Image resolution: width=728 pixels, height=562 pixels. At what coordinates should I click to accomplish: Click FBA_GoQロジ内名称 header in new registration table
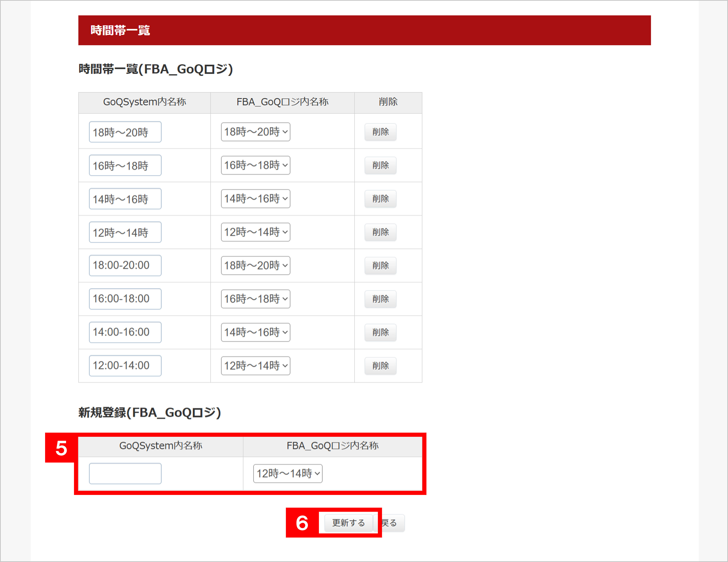[x=333, y=446]
